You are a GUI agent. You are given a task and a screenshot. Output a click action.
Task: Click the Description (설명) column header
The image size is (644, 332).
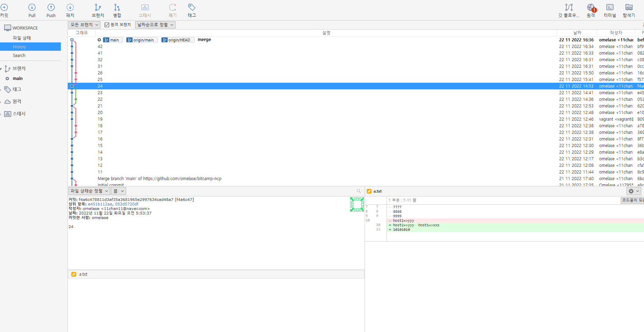coord(326,33)
